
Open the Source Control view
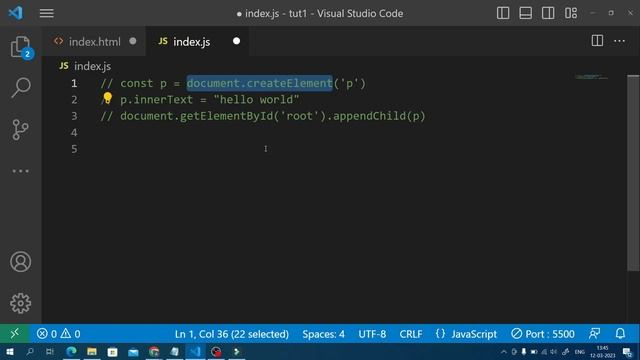(20, 129)
